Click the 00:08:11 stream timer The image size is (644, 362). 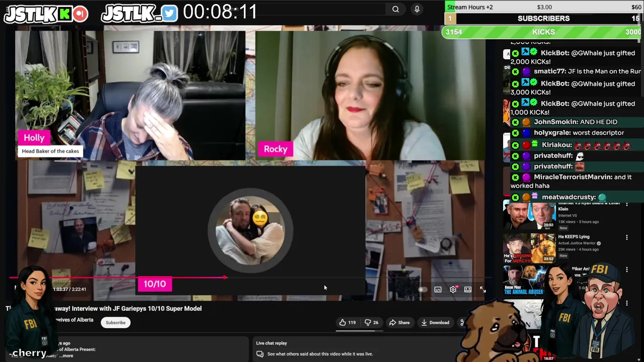click(x=220, y=11)
